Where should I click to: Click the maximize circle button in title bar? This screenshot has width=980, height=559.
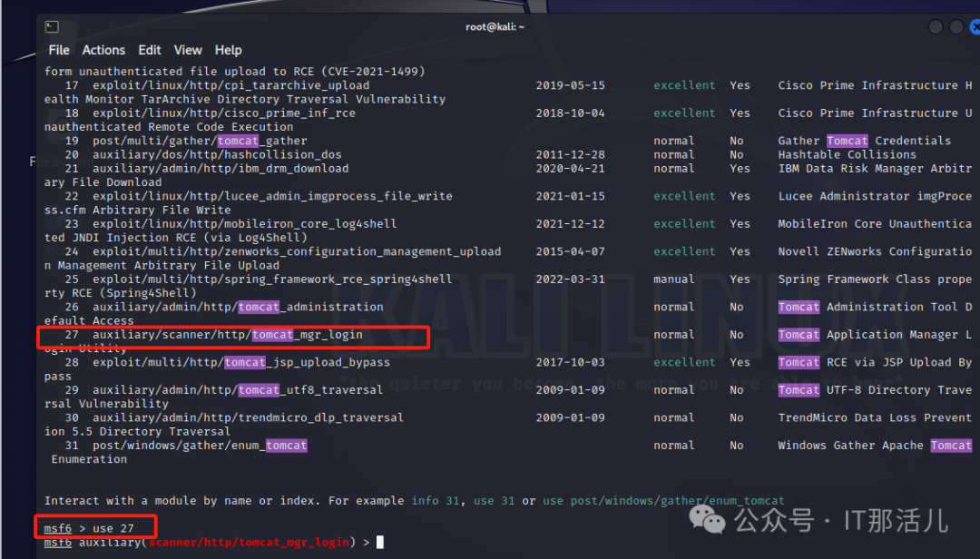(x=956, y=27)
